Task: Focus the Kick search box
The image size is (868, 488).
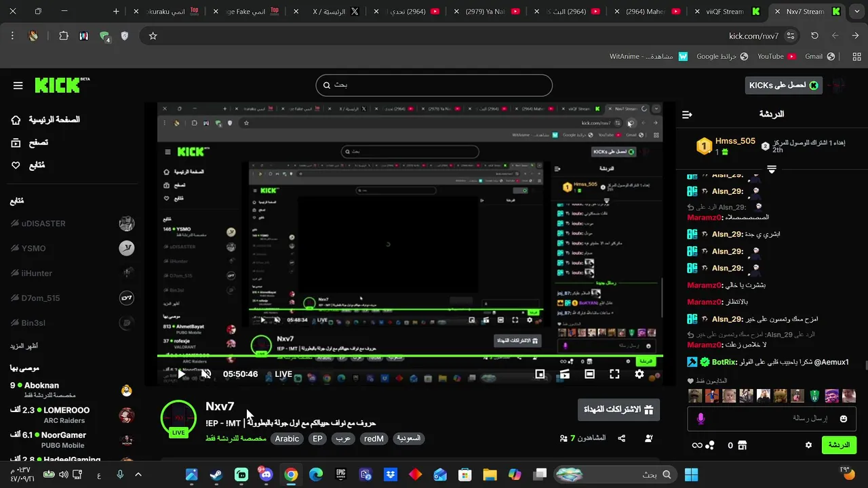Action: (x=434, y=85)
